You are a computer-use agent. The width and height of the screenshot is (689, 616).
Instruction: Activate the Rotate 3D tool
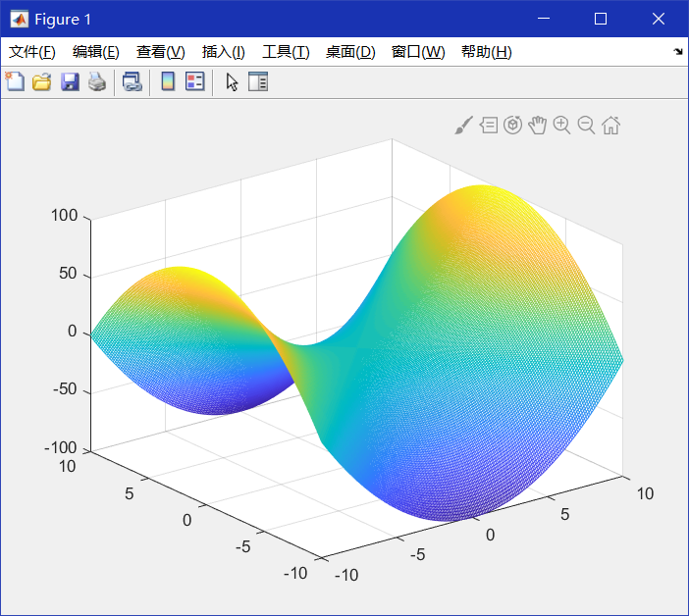512,126
